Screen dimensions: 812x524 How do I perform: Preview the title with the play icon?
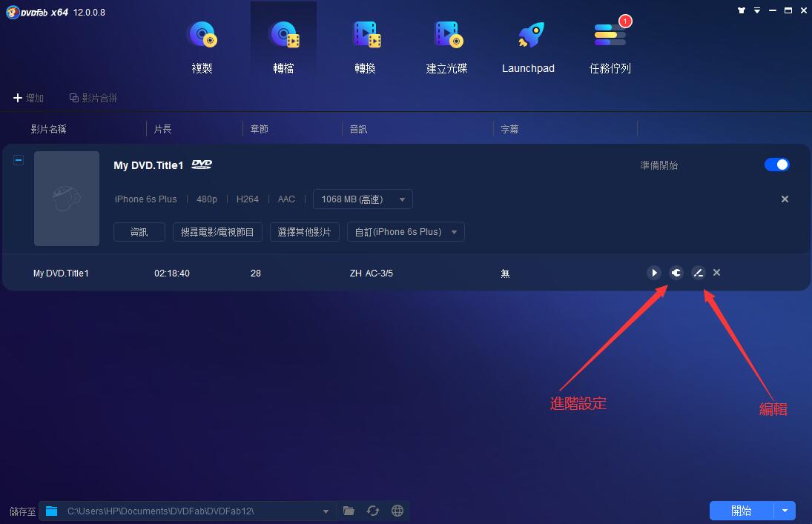point(654,272)
